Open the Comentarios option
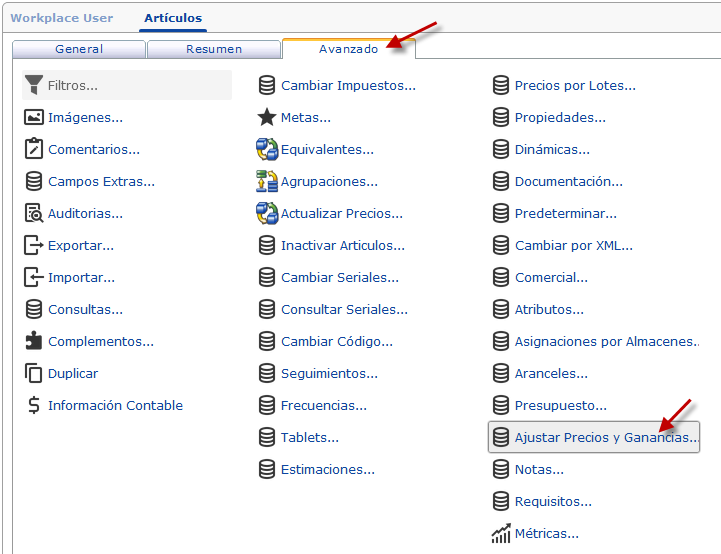The height and width of the screenshot is (554, 721). (94, 149)
